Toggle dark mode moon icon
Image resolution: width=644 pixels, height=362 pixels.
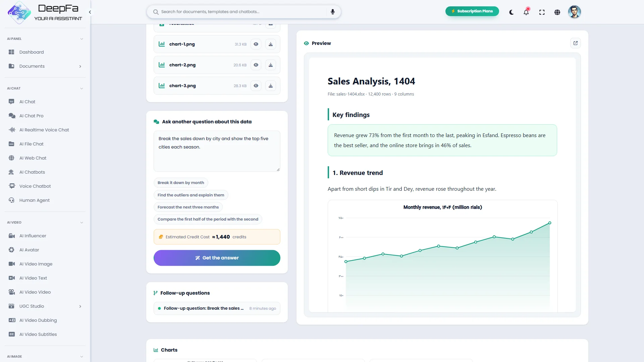pos(511,12)
